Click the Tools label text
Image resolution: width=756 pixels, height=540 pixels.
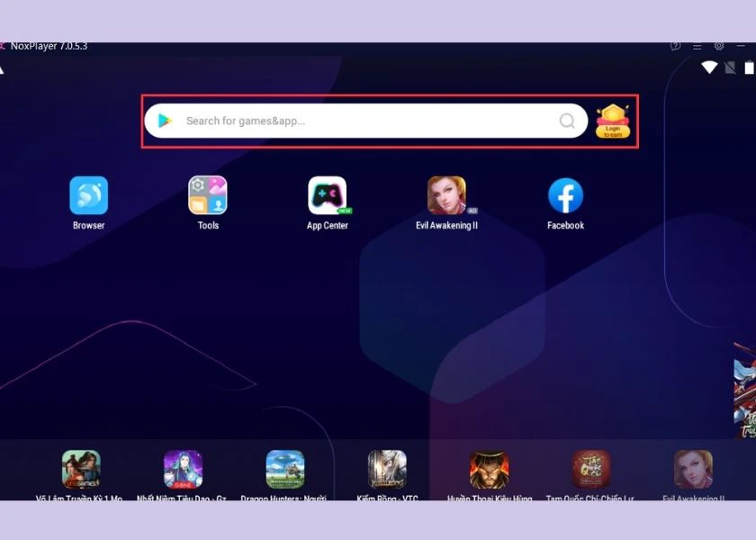pos(208,225)
